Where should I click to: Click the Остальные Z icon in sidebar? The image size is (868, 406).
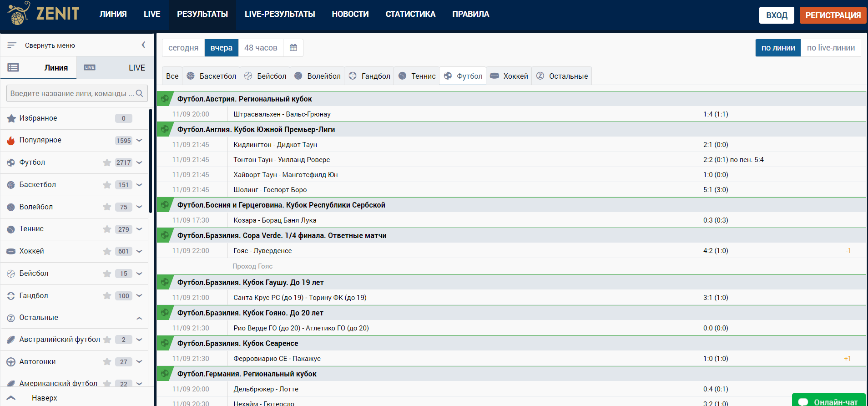point(11,318)
